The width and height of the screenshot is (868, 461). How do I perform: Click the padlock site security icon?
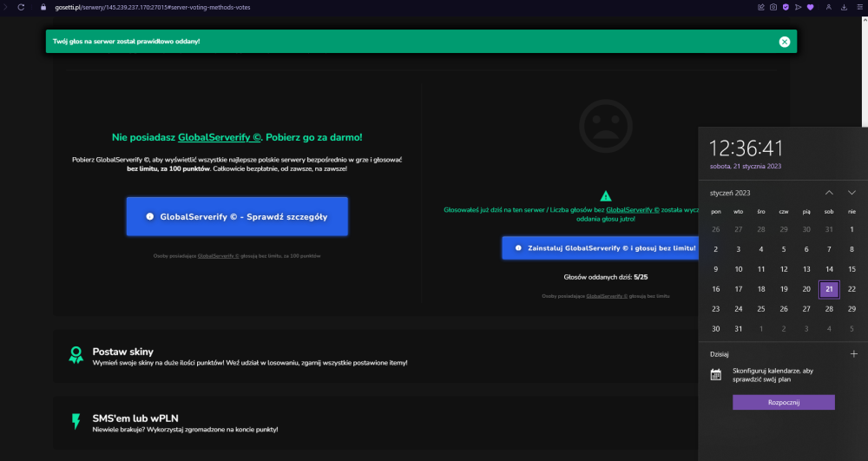43,7
